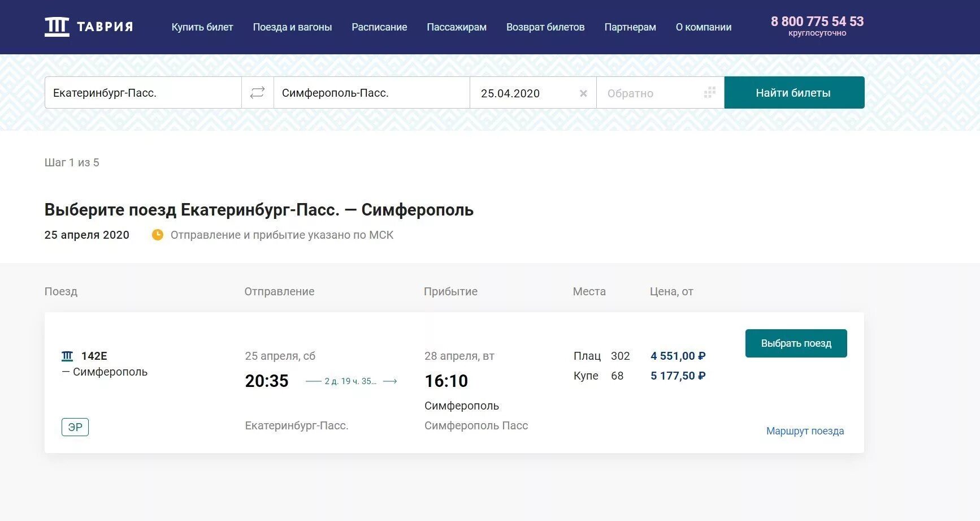The image size is (980, 521).
Task: Click the Цена, от column header
Action: pyautogui.click(x=671, y=291)
